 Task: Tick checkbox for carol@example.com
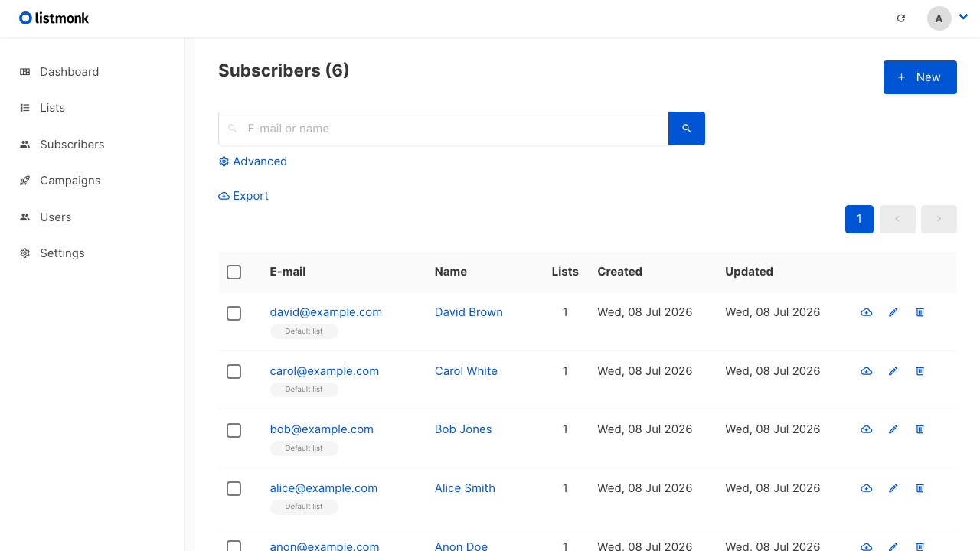coord(234,372)
